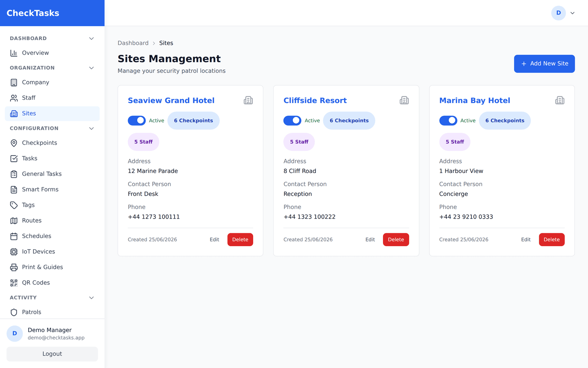Open the Marina Bay Hotel title link
The image size is (588, 368).
474,100
